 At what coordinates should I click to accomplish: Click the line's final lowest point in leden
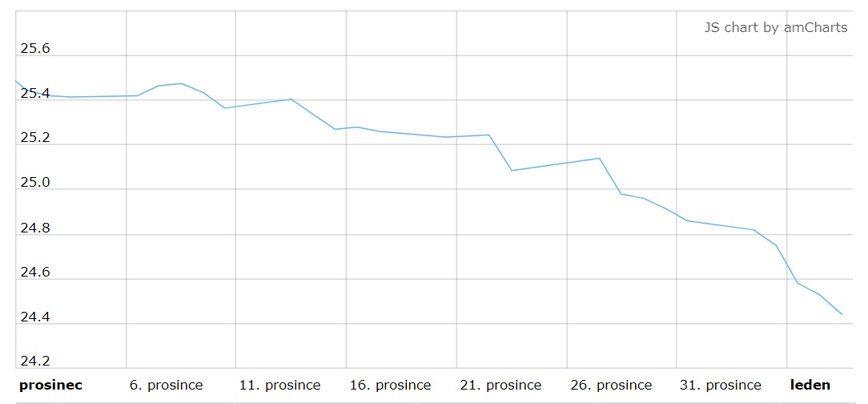pos(842,314)
